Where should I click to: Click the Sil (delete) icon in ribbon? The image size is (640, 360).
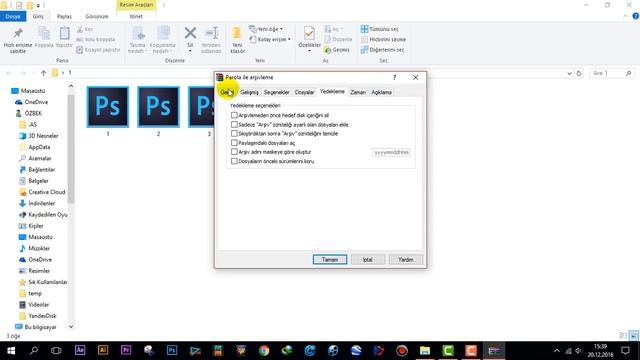pos(190,33)
